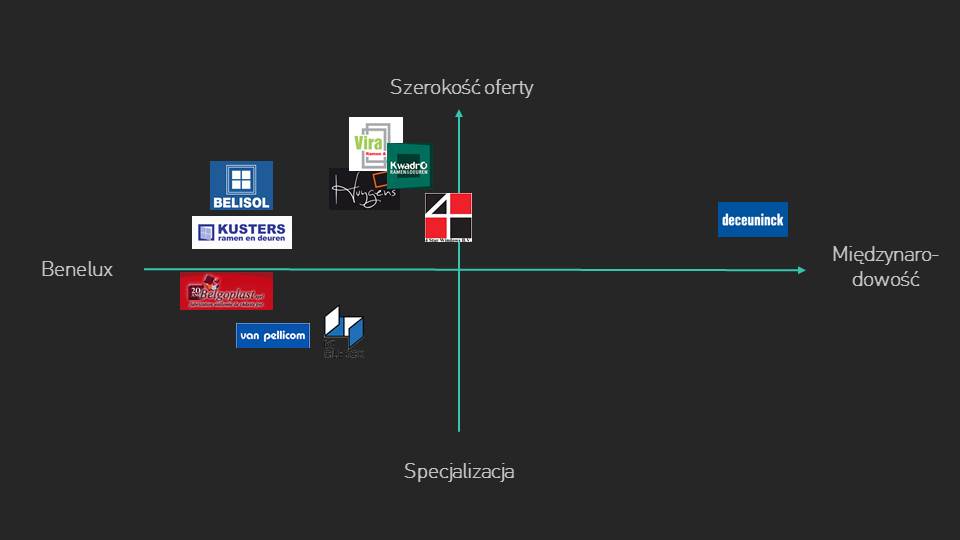This screenshot has height=540, width=960.
Task: Click the Belisol logo
Action: coord(241,186)
